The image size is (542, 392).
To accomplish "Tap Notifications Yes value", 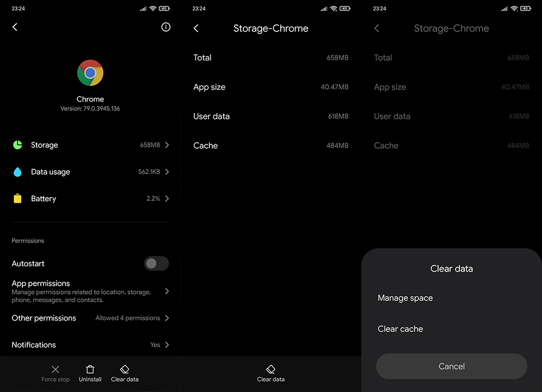I will [x=155, y=345].
